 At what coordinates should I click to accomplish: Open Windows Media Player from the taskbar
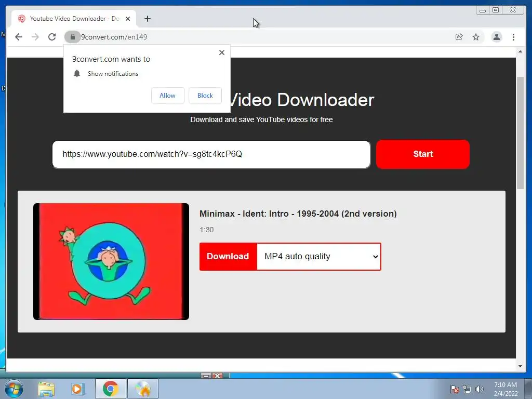[77, 389]
